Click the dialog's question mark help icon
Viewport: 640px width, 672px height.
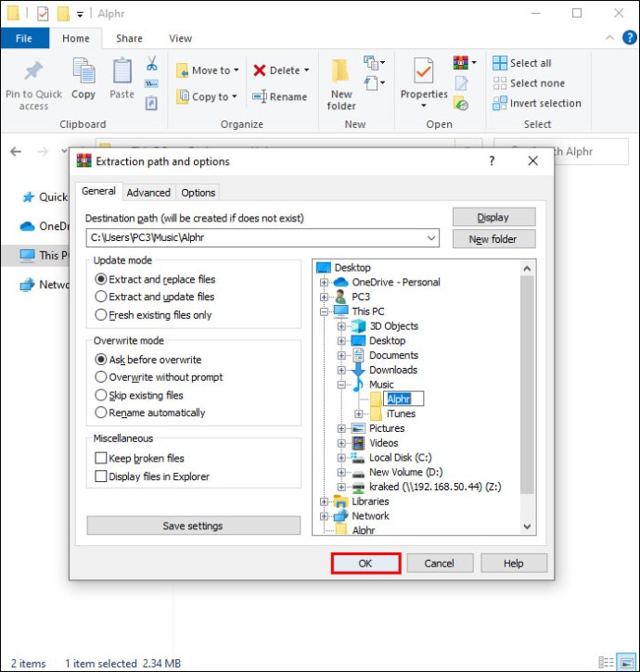(x=492, y=161)
